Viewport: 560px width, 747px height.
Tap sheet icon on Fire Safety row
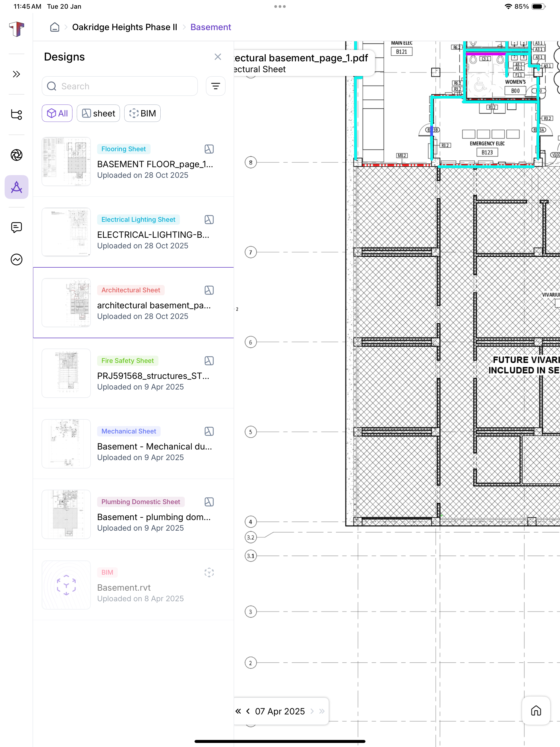point(209,361)
